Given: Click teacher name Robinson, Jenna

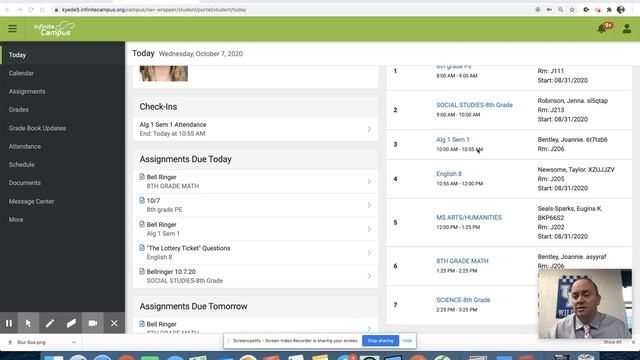Looking at the screenshot, I should [x=573, y=100].
